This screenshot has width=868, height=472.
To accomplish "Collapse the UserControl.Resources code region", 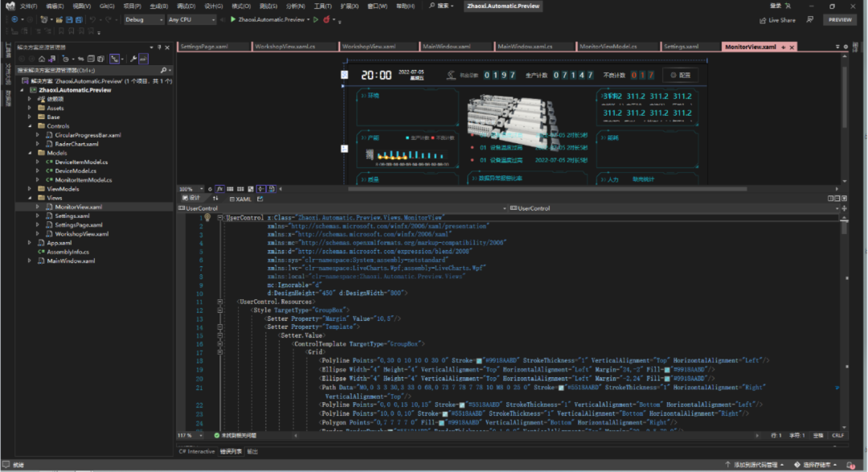I will 219,302.
